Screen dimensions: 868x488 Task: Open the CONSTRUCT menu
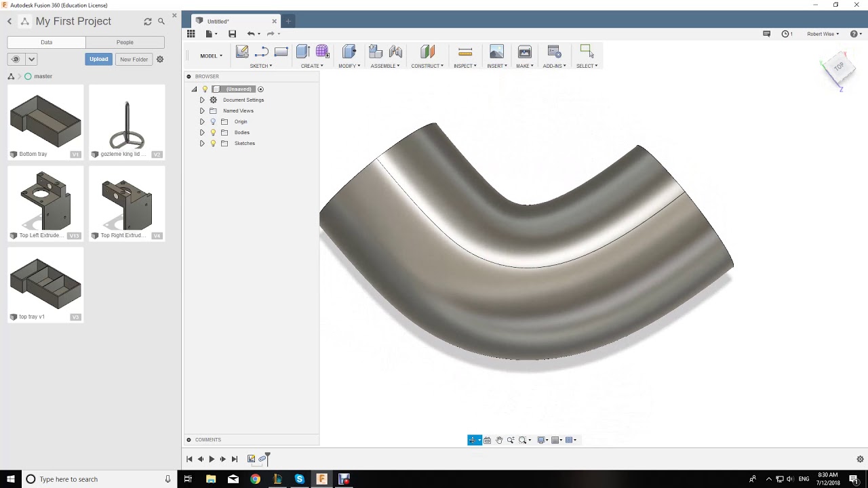point(427,66)
